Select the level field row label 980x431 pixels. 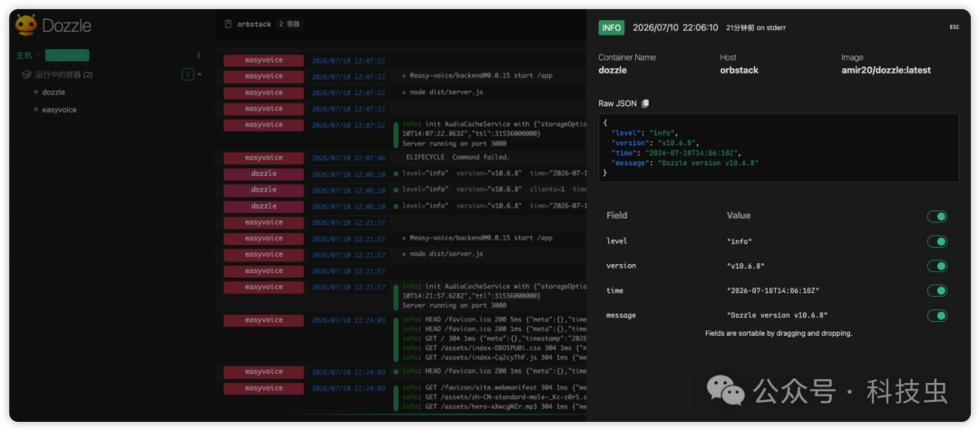coord(617,241)
